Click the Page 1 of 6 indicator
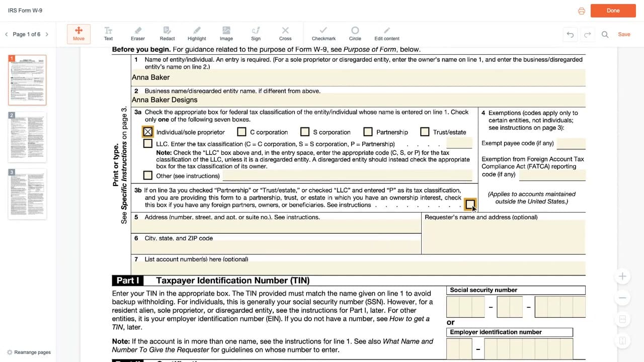This screenshot has width=644, height=362. 27,34
